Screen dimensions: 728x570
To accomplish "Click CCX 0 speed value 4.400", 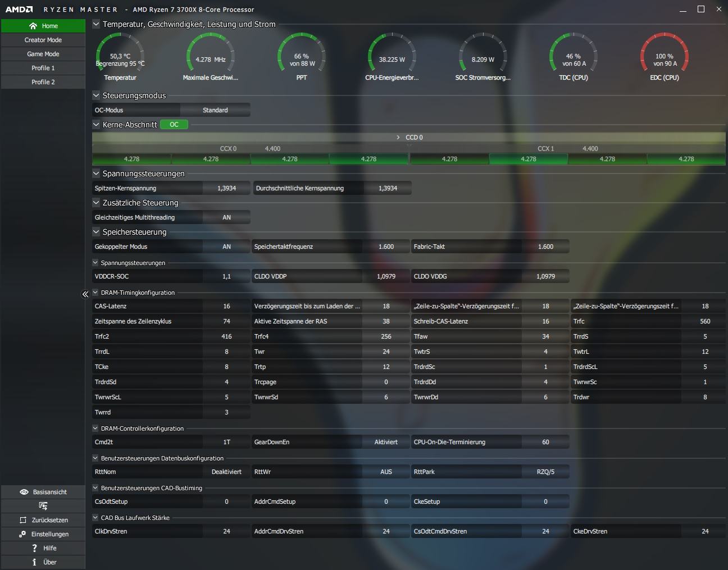I will point(272,149).
